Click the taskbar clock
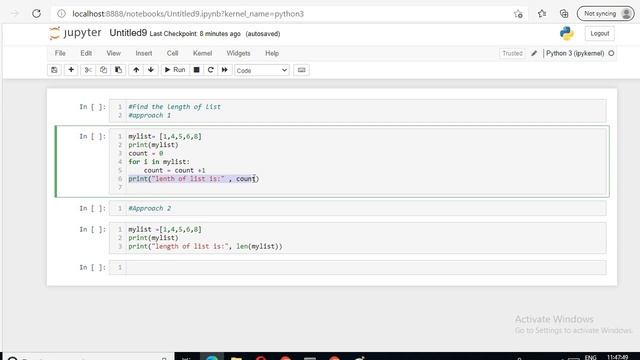640x360 pixels. click(618, 358)
